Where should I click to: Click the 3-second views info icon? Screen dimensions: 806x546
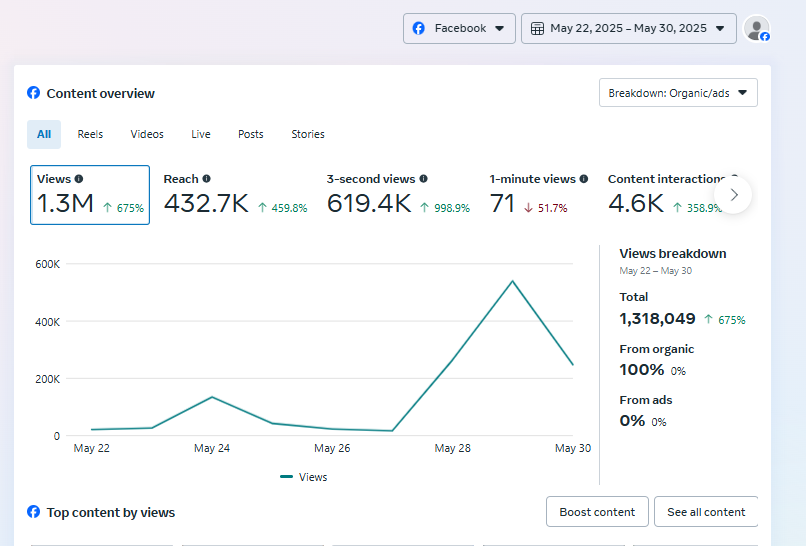coord(423,179)
